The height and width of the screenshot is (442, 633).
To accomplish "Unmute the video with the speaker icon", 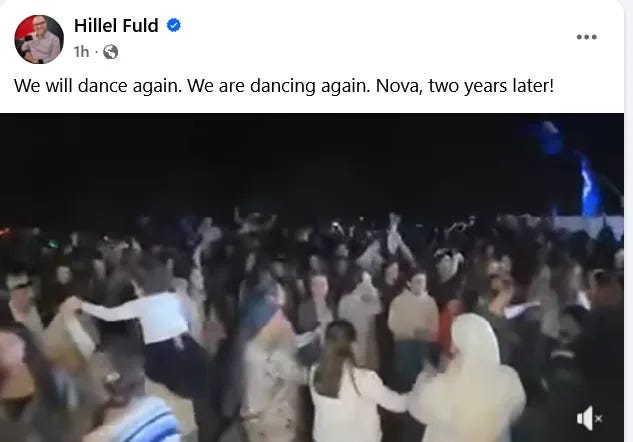I will (x=589, y=418).
